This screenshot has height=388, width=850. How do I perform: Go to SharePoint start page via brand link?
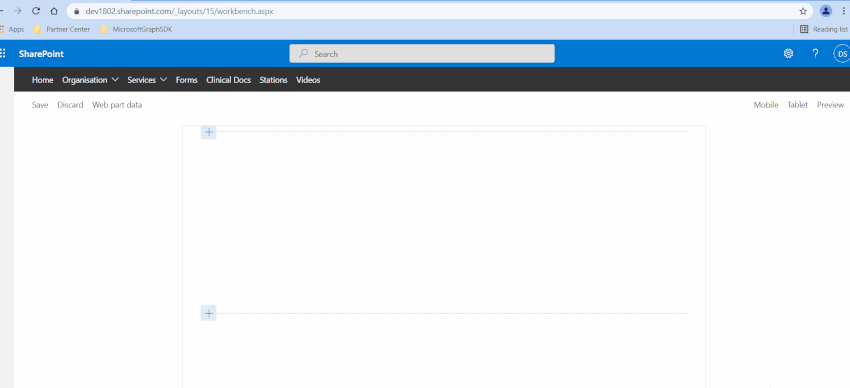point(41,54)
